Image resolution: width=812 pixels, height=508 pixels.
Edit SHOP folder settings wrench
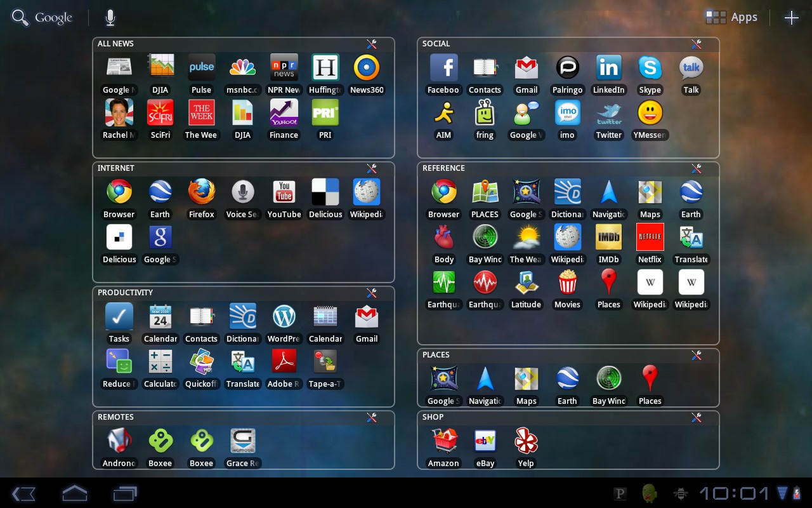click(697, 417)
